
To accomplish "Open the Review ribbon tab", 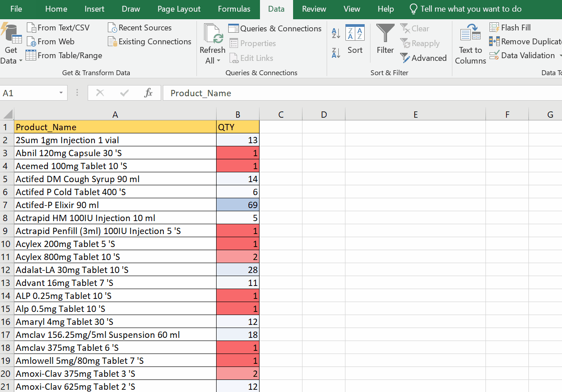I will point(314,9).
